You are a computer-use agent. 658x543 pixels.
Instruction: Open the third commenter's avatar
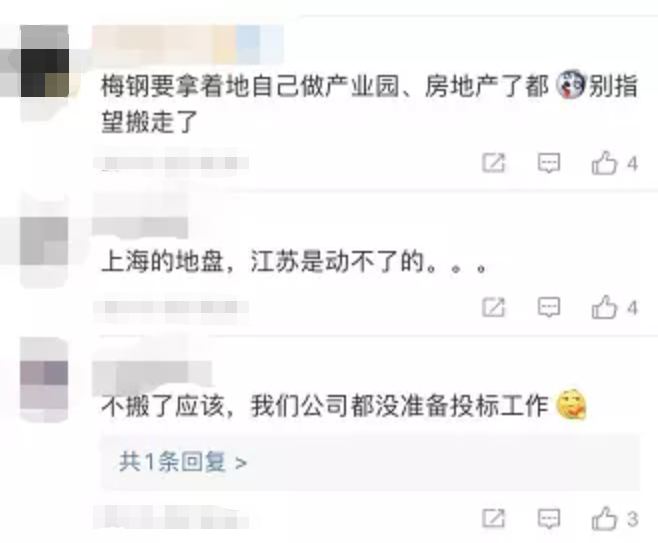pyautogui.click(x=44, y=385)
